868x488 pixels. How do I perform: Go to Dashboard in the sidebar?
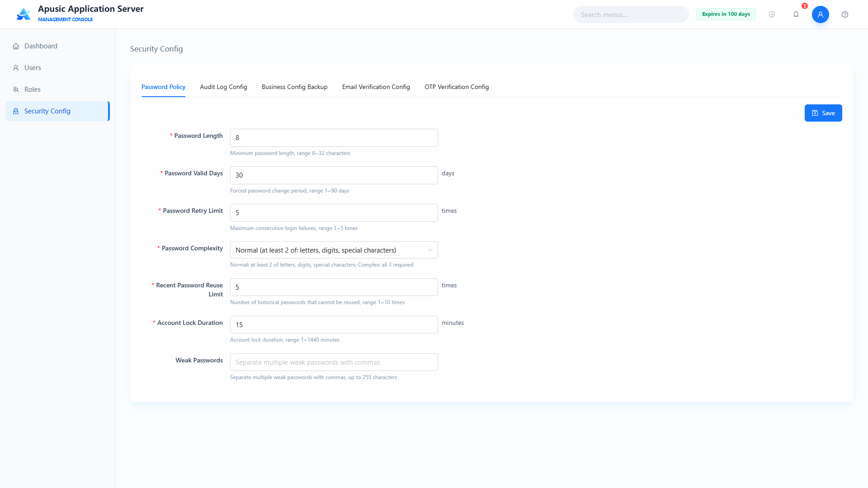coord(57,46)
